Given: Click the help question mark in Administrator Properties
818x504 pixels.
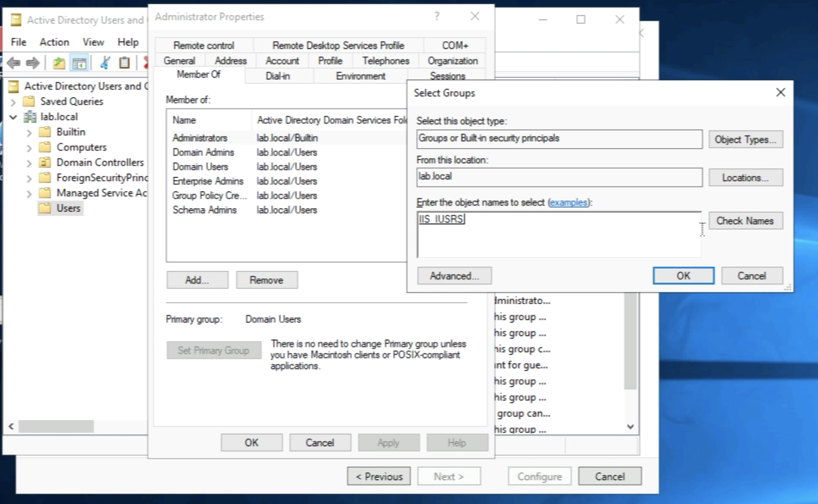Looking at the screenshot, I should point(436,17).
